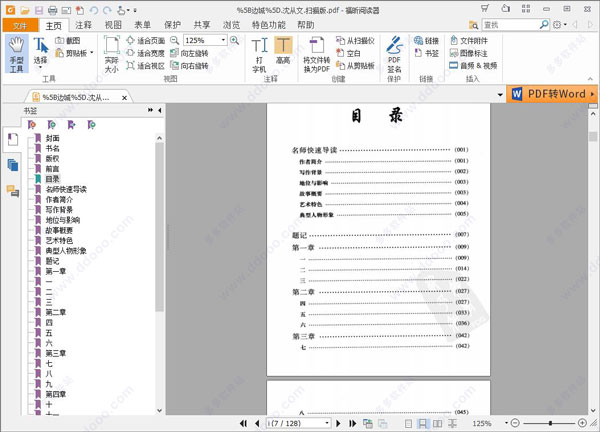Open the Bookmarks side panel
This screenshot has width=600, height=432.
pos(13,139)
